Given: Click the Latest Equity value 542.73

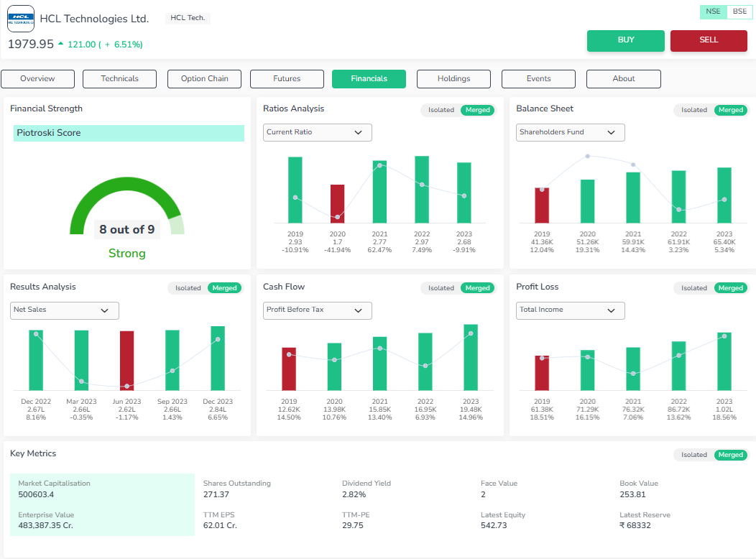Looking at the screenshot, I should (494, 525).
